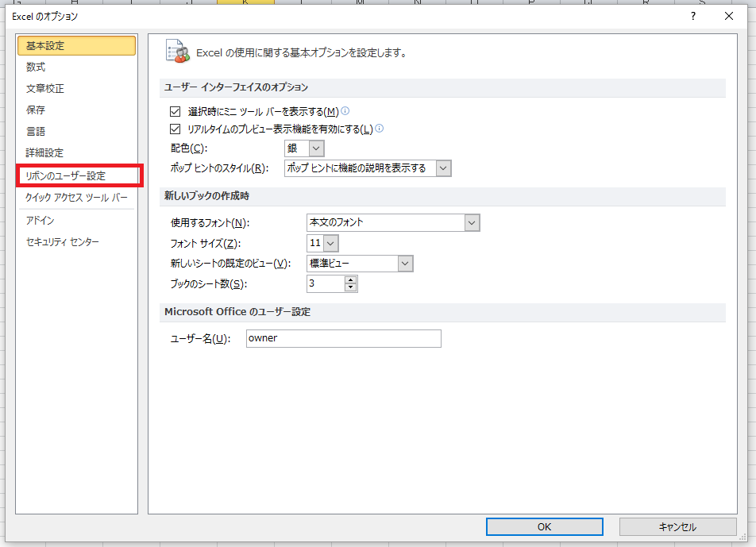The image size is (756, 547).
Task: Toggle リアルタイムのプレビュー表示機能 checkbox
Action: pos(175,129)
